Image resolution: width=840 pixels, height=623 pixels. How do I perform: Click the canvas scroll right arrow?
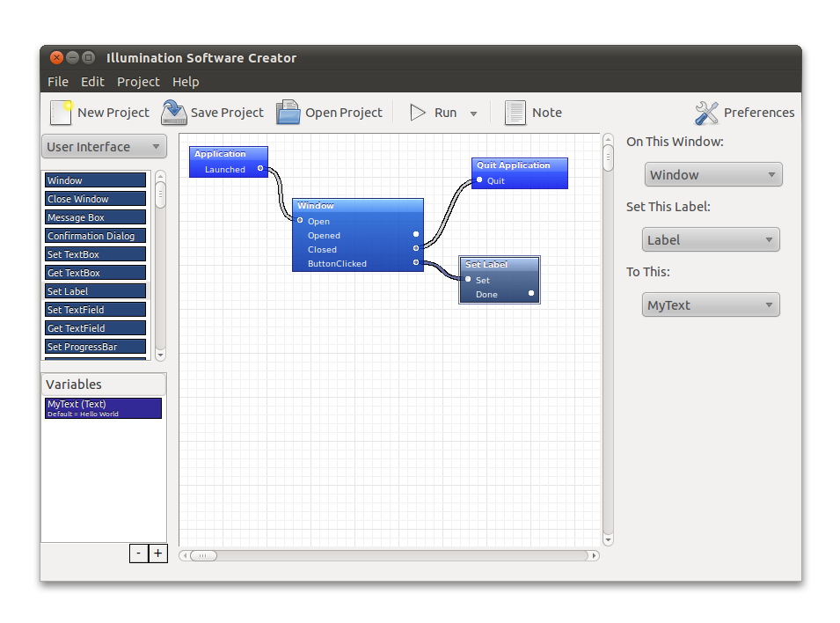(594, 555)
